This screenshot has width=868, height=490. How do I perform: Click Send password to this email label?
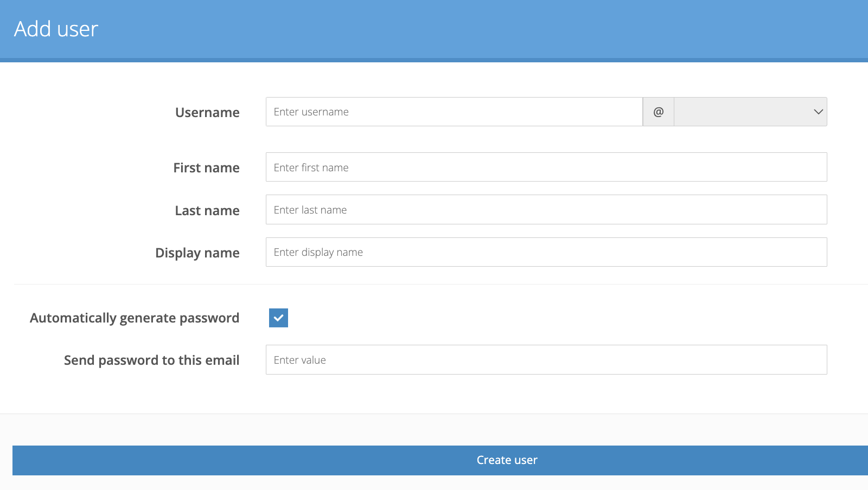[x=152, y=360]
